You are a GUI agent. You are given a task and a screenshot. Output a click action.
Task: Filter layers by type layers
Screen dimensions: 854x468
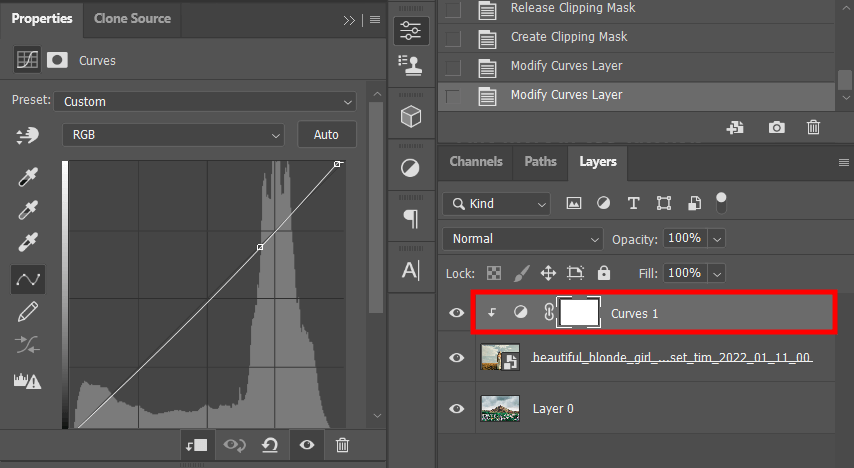pos(633,203)
